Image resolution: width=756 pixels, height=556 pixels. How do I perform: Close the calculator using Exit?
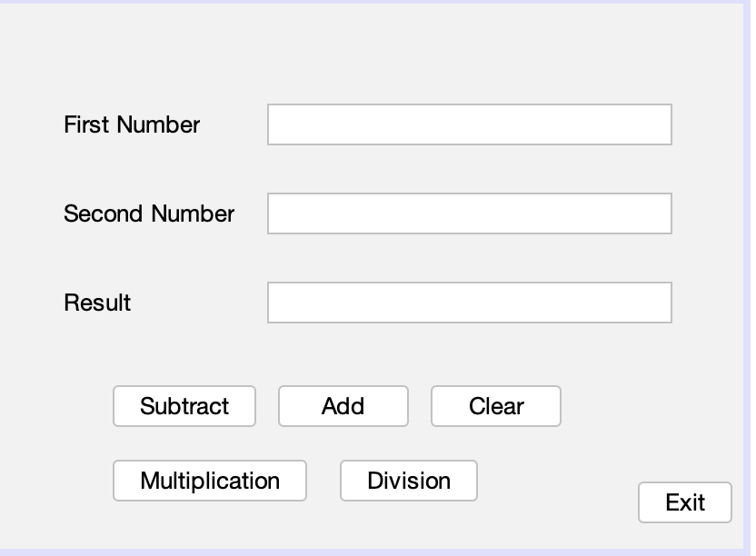click(685, 502)
